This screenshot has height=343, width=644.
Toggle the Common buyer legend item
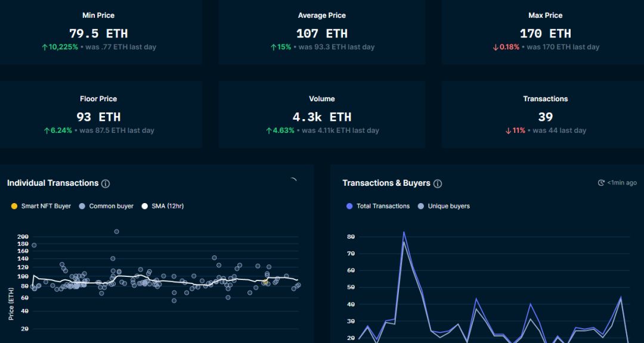[x=106, y=206]
